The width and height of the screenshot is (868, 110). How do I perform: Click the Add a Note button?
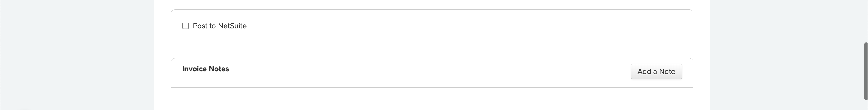point(656,72)
